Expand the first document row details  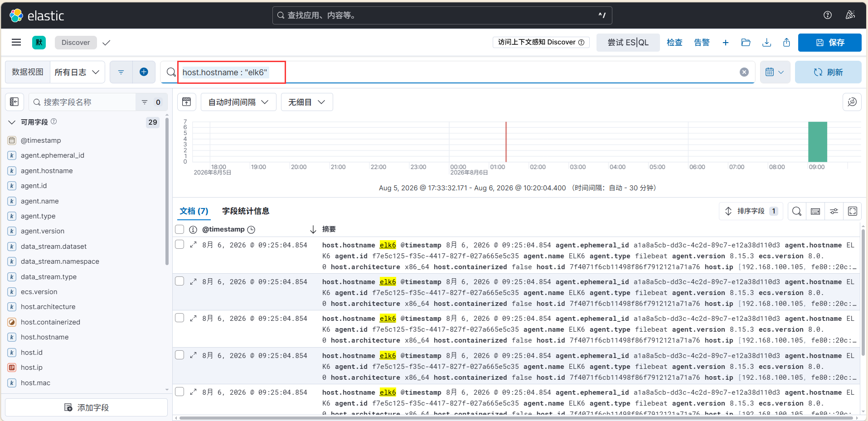193,245
